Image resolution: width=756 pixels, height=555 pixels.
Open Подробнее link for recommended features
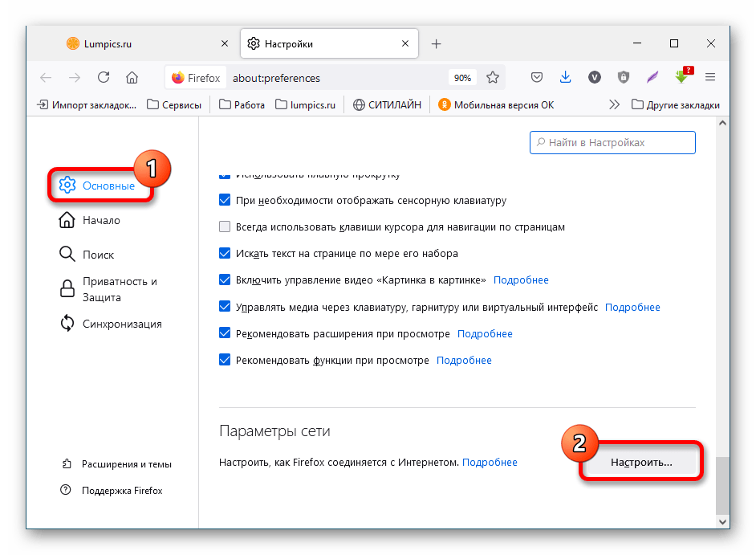click(x=464, y=360)
